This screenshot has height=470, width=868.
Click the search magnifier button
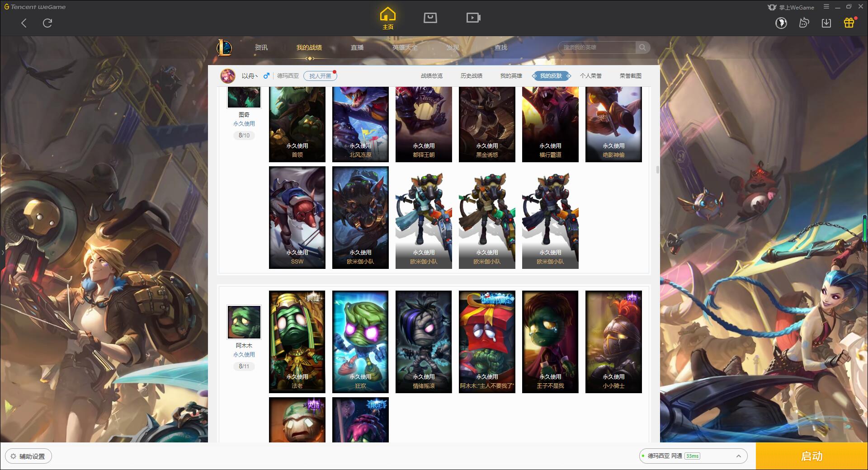(642, 47)
